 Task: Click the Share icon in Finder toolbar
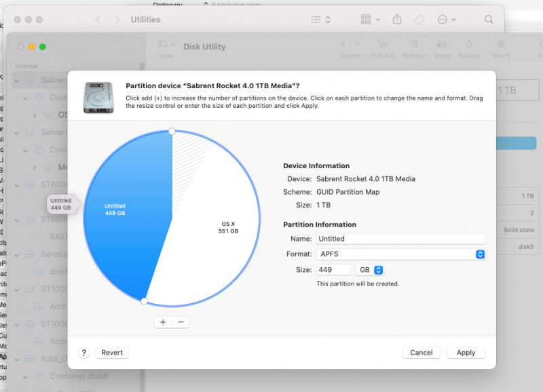397,20
